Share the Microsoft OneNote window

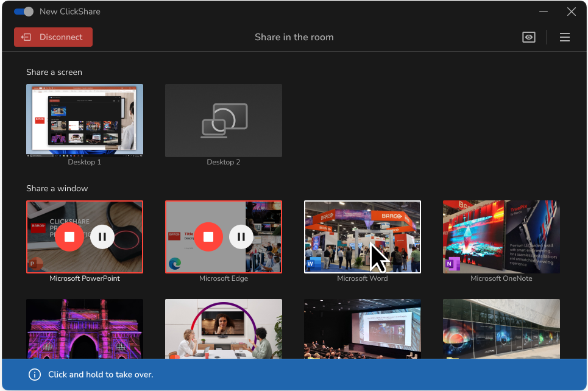(501, 237)
